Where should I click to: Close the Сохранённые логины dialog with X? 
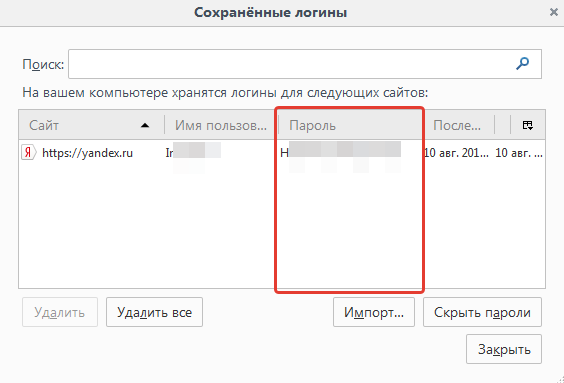pos(554,12)
